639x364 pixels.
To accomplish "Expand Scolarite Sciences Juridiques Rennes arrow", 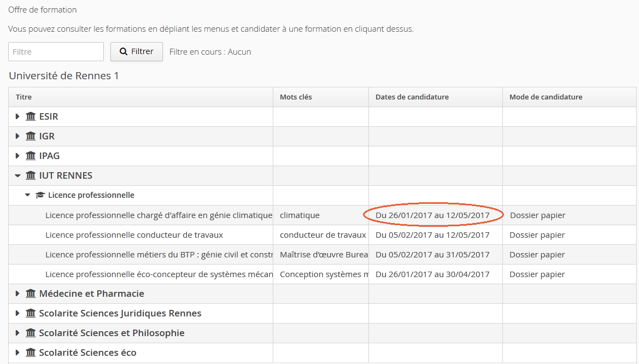I will (x=17, y=313).
